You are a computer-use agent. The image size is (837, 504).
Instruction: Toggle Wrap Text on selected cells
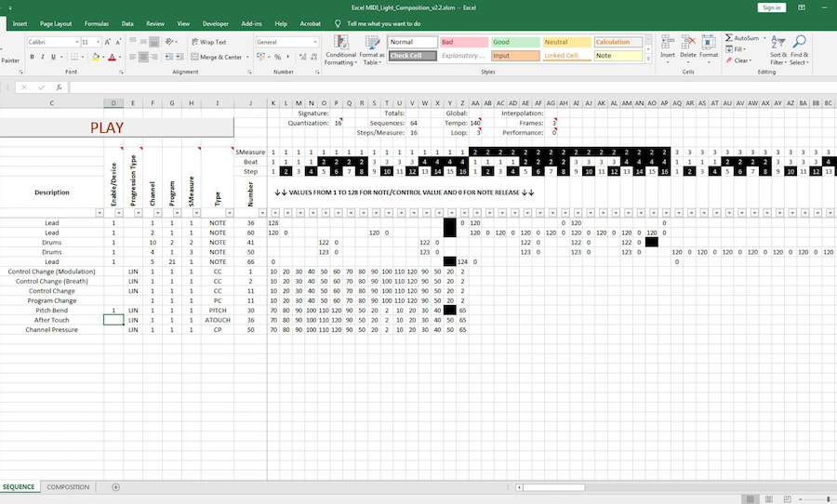tap(207, 42)
